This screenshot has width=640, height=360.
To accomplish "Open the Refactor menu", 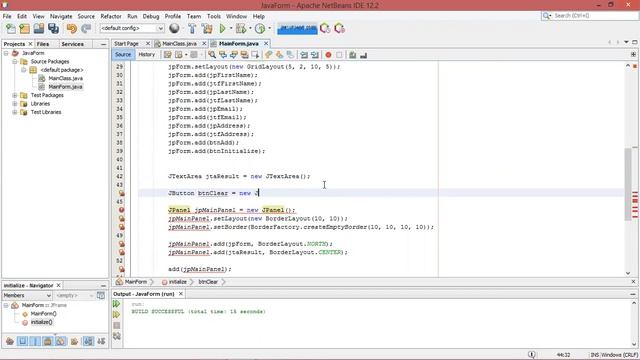I will (x=111, y=16).
